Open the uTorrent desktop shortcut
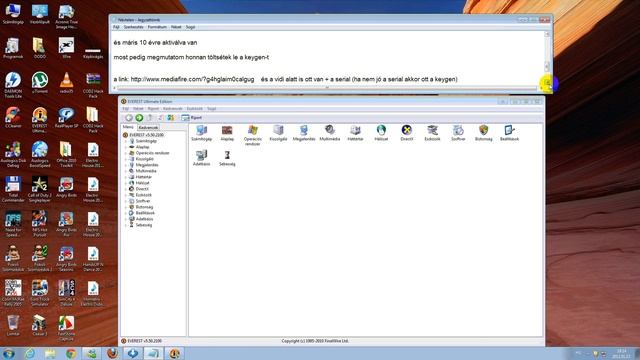The width and height of the screenshot is (640, 360). pyautogui.click(x=40, y=82)
